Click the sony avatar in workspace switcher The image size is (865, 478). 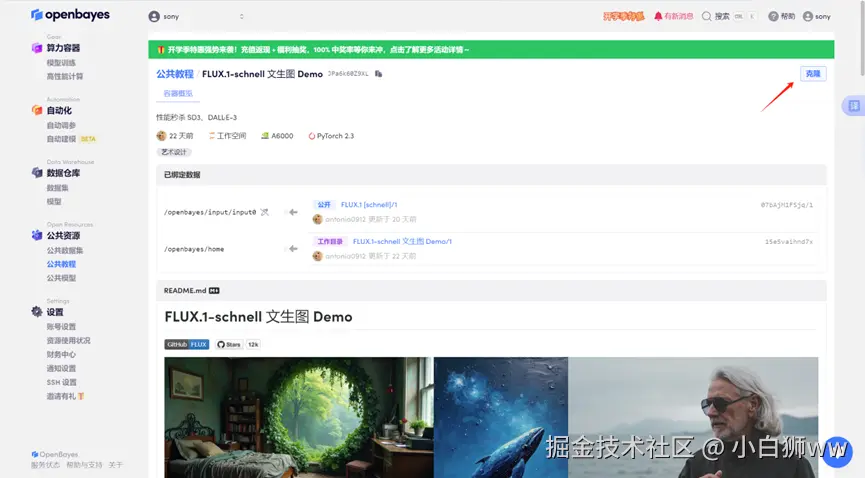[154, 17]
